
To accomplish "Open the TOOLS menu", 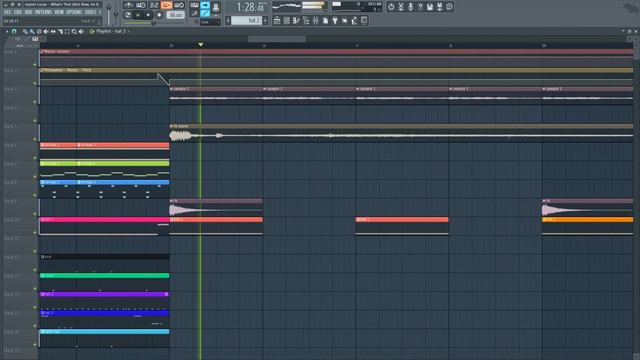I will click(x=90, y=12).
